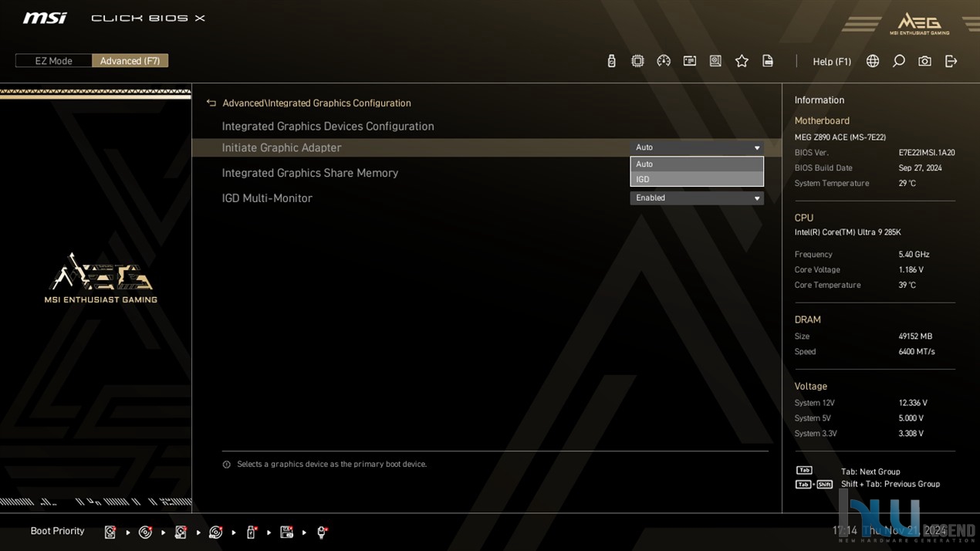
Task: Take a screenshot with the camera icon
Action: 924,61
